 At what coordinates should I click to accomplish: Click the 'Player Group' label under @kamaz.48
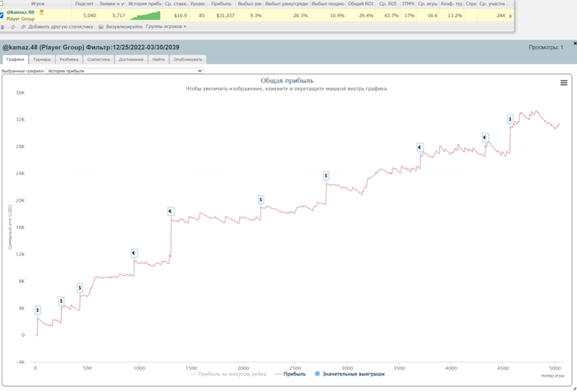21,19
